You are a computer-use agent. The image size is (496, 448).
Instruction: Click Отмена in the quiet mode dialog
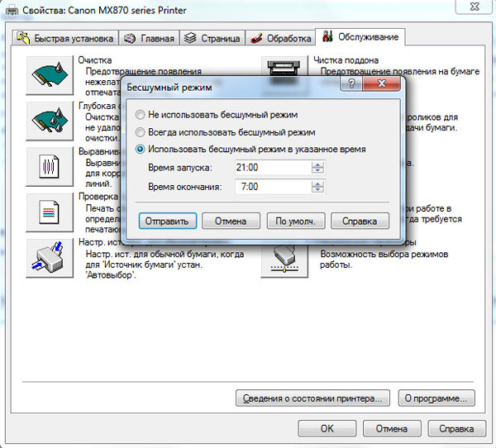click(x=231, y=221)
